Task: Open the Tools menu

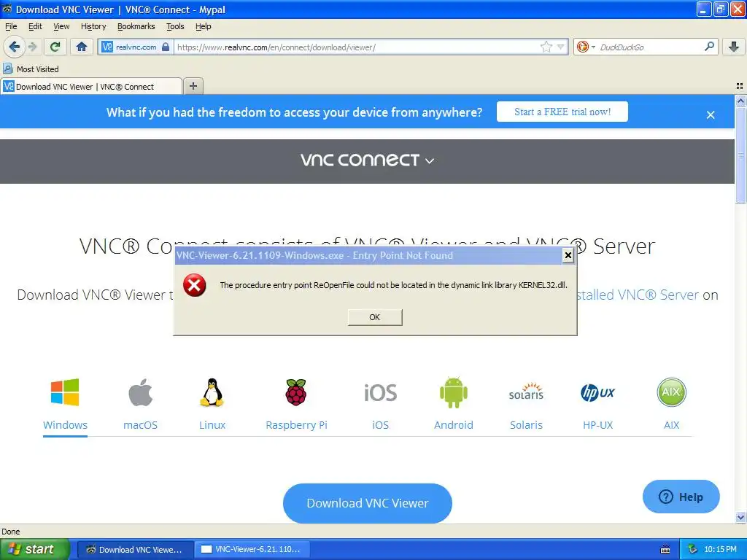Action: pos(175,26)
